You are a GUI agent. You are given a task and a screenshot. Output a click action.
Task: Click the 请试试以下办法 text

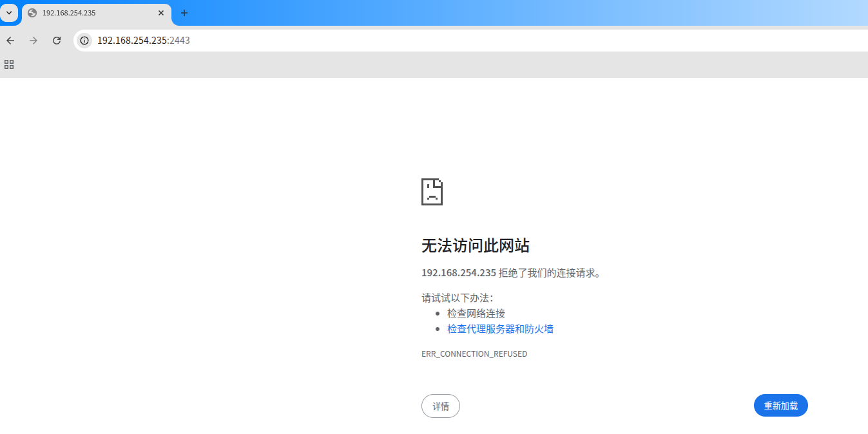coord(458,298)
